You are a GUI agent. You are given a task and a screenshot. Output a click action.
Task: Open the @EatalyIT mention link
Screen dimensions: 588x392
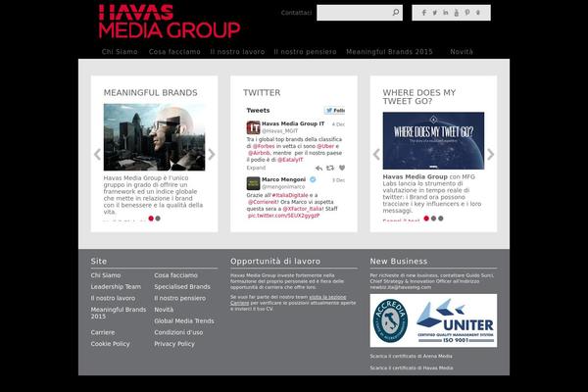(290, 160)
